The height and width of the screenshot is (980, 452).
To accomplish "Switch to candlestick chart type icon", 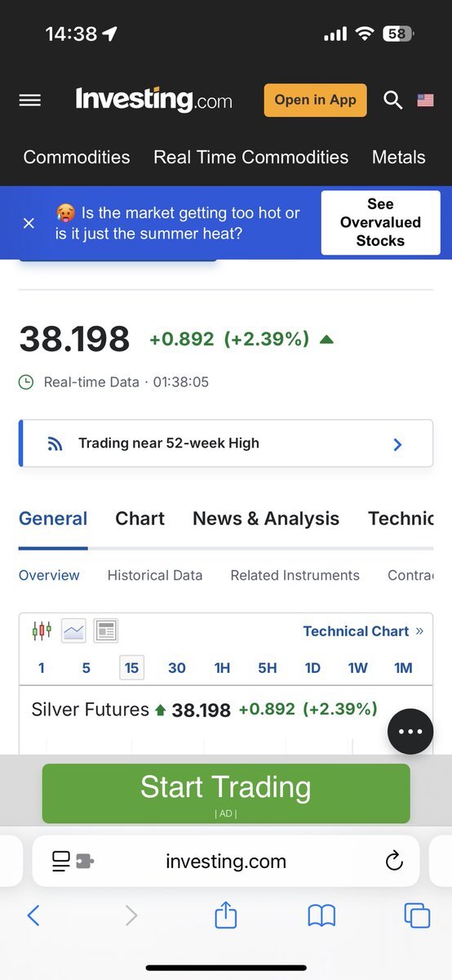I will [42, 630].
